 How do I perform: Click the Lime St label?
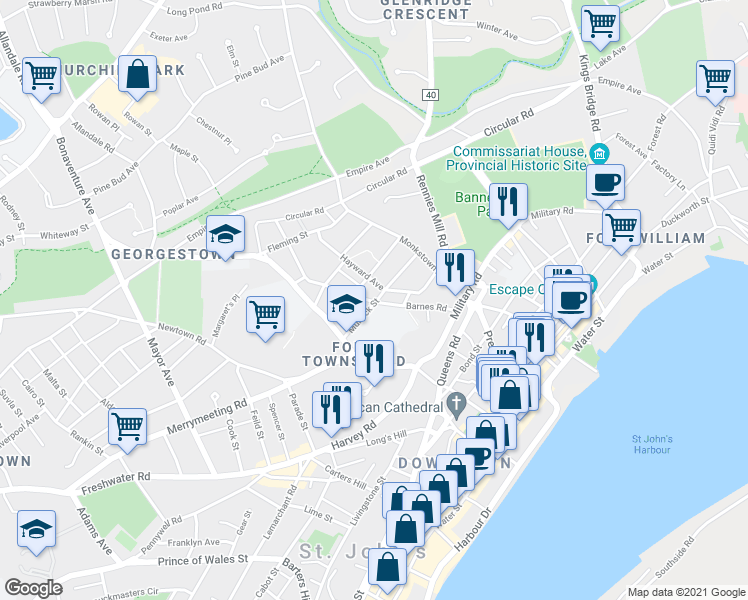[x=318, y=514]
